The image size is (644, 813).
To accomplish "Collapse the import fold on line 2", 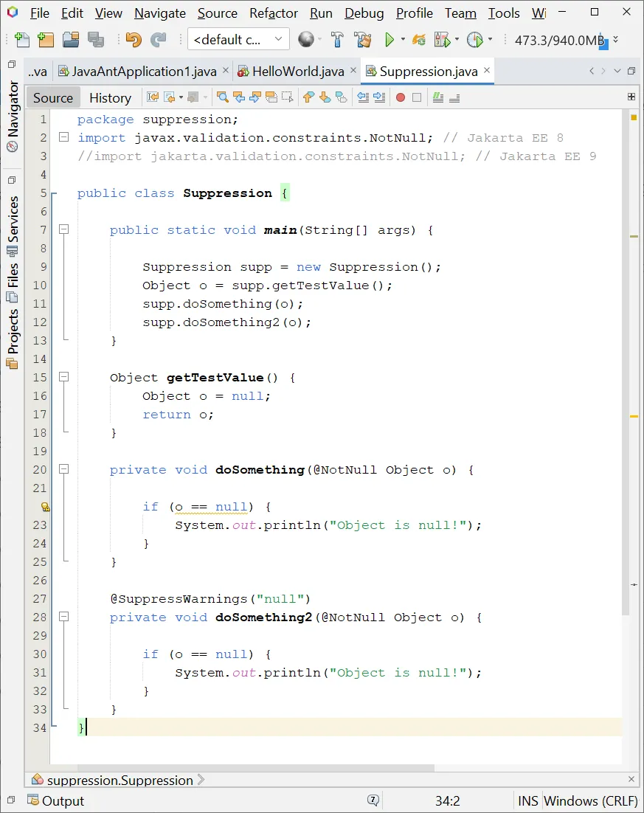I will 63,137.
